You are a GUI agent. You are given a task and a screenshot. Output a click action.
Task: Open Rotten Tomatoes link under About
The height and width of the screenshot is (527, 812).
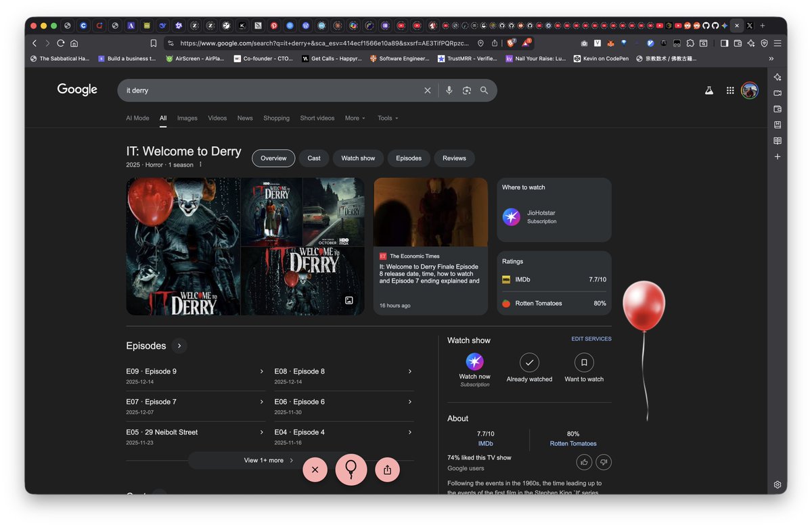point(573,444)
